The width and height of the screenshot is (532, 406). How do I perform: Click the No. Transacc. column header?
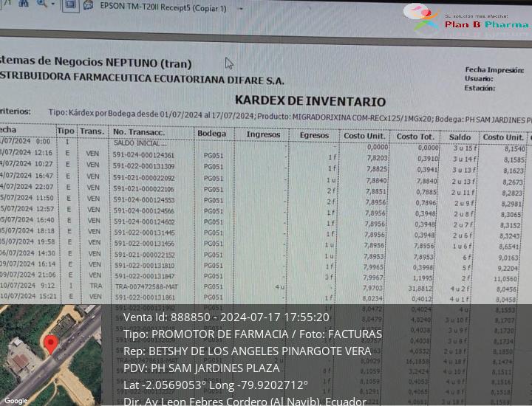point(139,132)
